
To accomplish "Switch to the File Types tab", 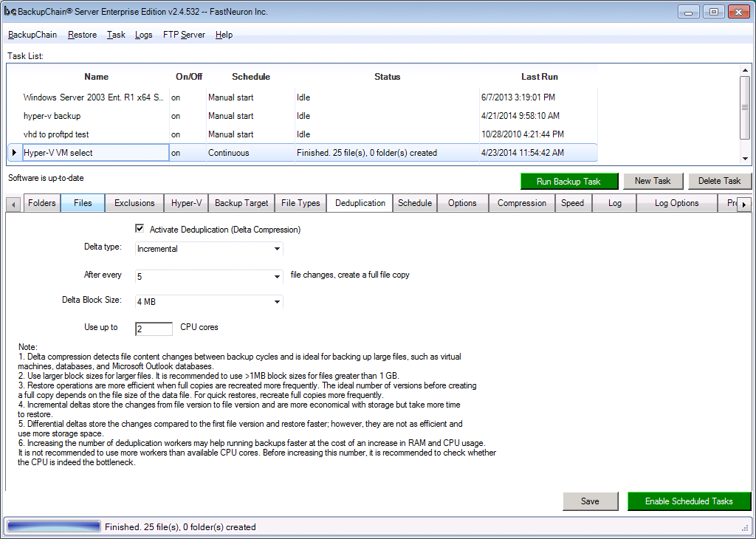I will point(300,203).
